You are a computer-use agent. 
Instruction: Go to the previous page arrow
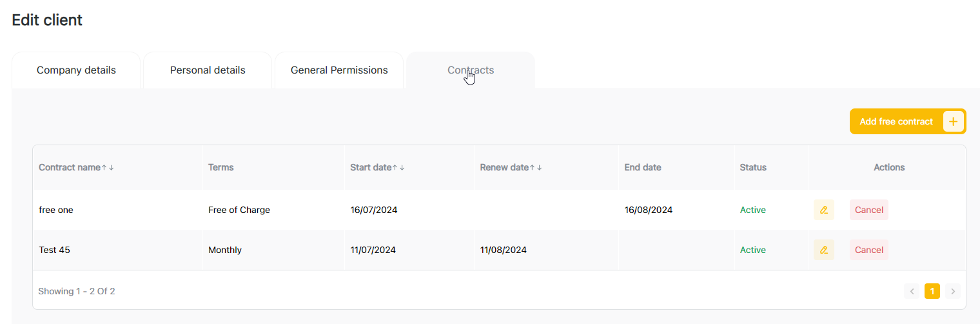click(x=912, y=291)
